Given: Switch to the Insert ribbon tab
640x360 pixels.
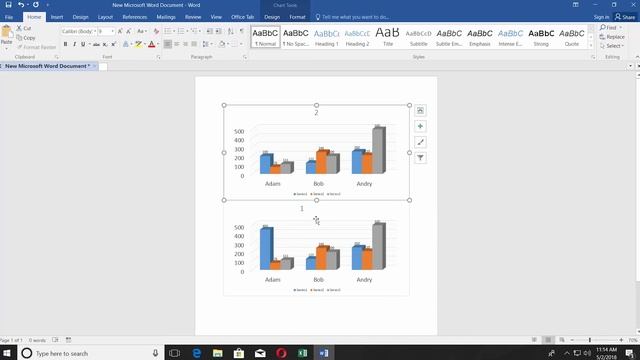Looking at the screenshot, I should tap(57, 17).
